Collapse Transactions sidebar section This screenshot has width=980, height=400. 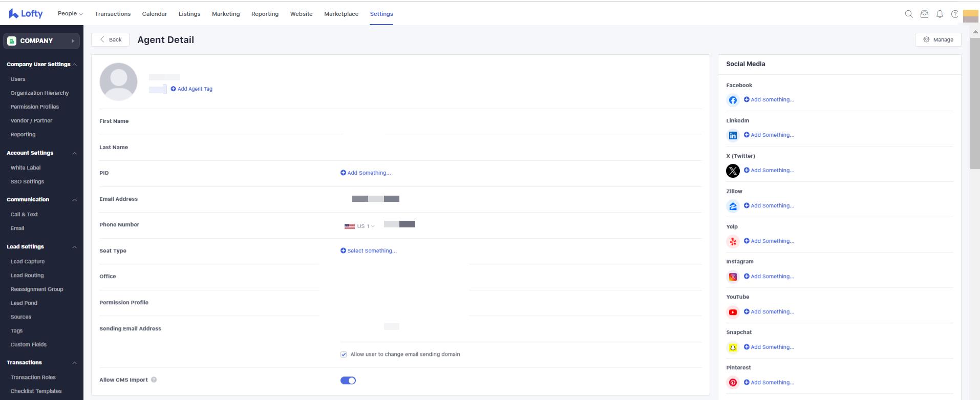[x=75, y=363]
